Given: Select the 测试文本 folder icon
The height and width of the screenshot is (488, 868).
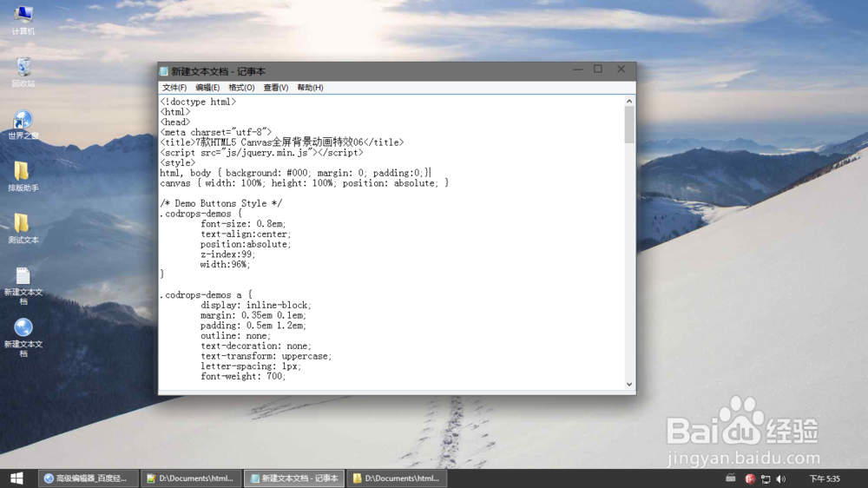Looking at the screenshot, I should click(x=23, y=228).
